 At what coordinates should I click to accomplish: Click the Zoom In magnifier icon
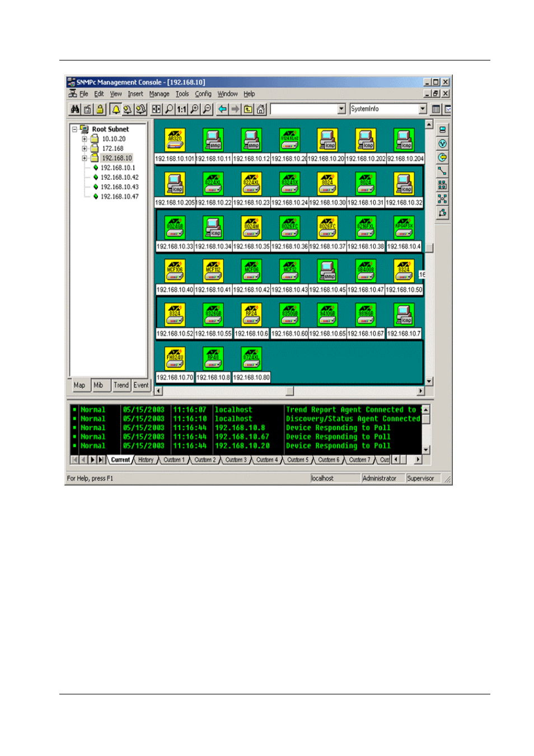tap(194, 109)
